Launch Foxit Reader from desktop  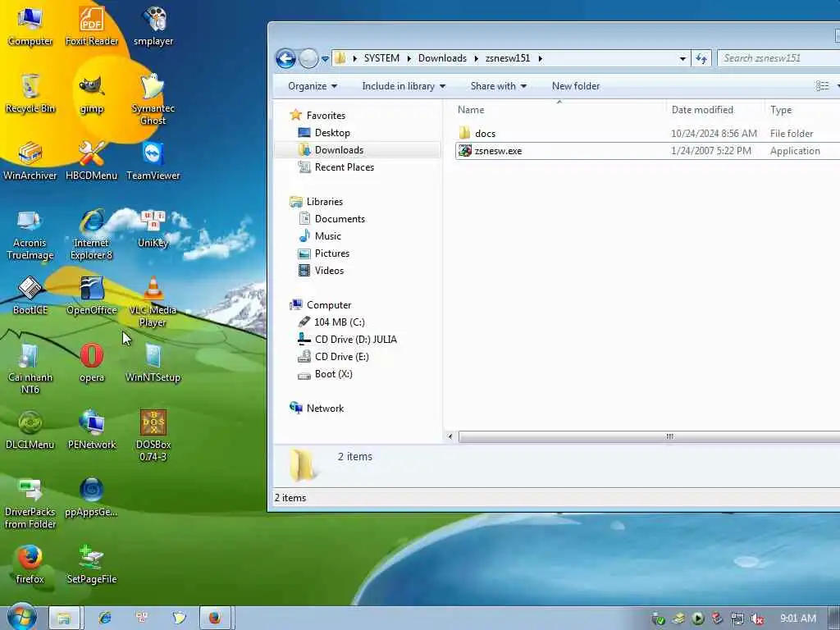point(92,26)
